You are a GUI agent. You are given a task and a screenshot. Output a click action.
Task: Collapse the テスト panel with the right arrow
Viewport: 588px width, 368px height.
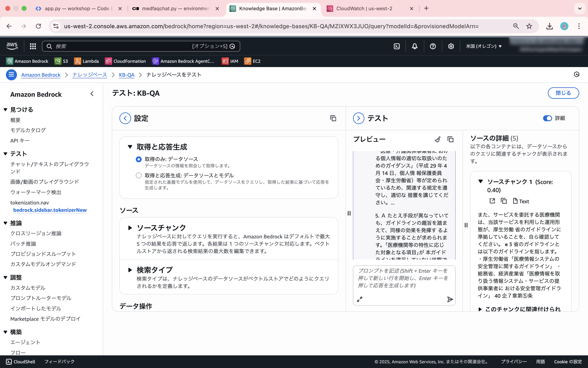[x=358, y=118]
